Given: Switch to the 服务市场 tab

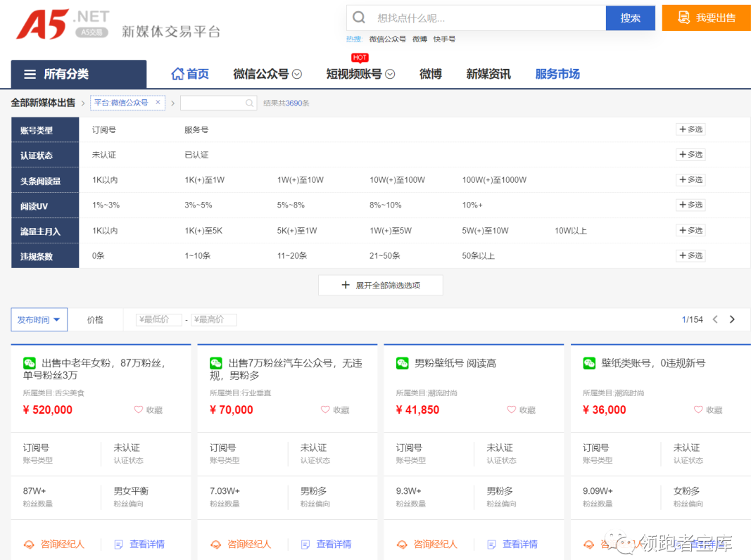Looking at the screenshot, I should click(x=557, y=74).
